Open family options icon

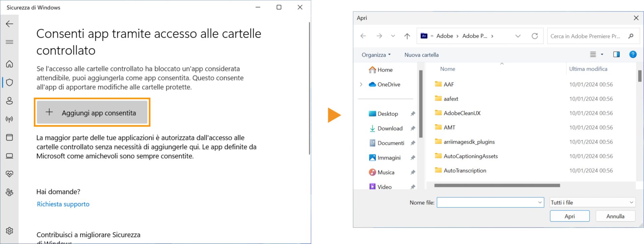pos(9,192)
